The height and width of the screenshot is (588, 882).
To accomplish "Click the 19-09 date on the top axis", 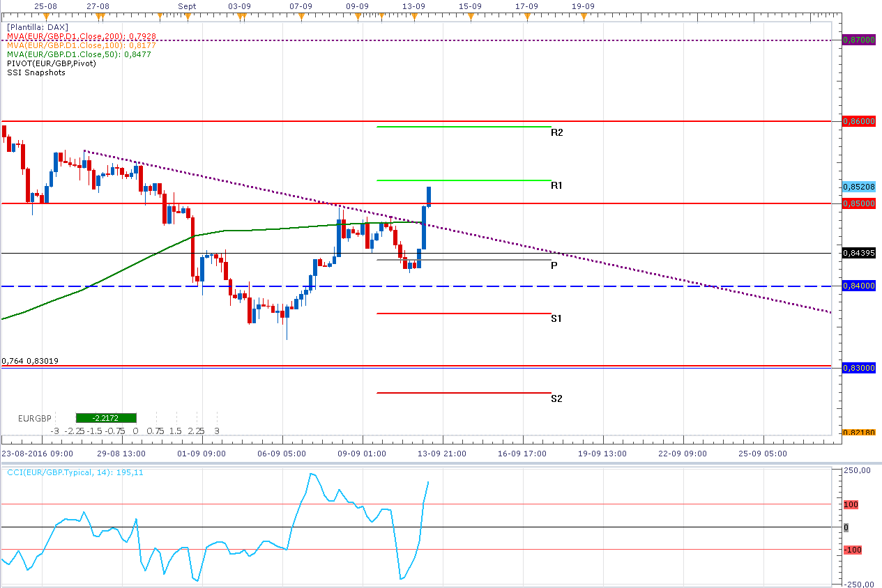I will coord(583,6).
